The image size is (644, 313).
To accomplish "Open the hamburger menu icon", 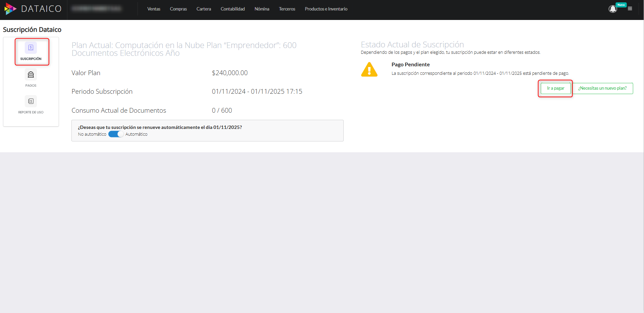I will [x=630, y=9].
